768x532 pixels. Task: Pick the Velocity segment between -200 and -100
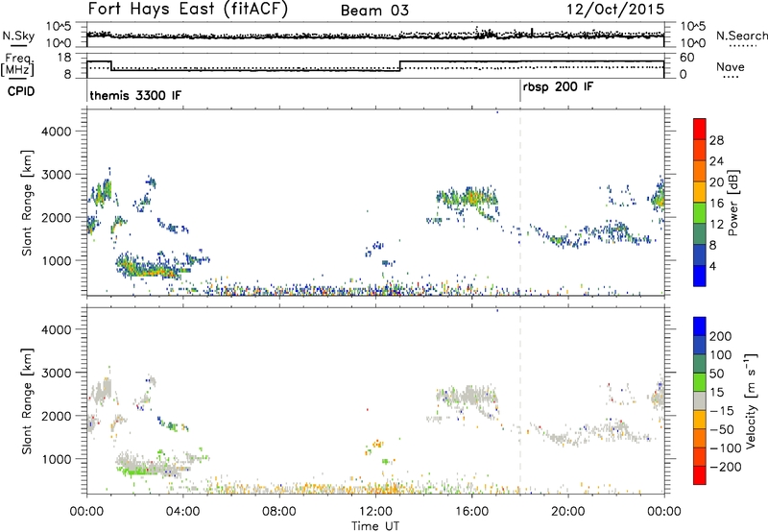[x=700, y=456]
